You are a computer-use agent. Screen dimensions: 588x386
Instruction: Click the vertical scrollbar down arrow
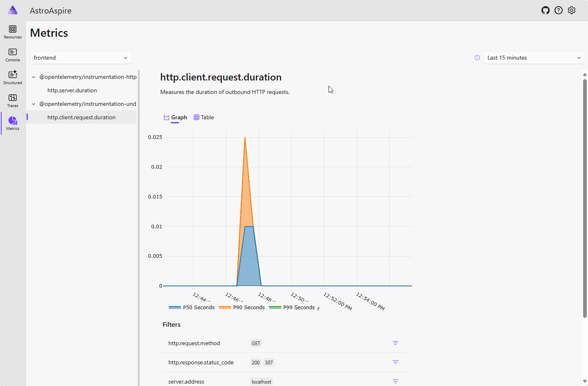pos(585,382)
